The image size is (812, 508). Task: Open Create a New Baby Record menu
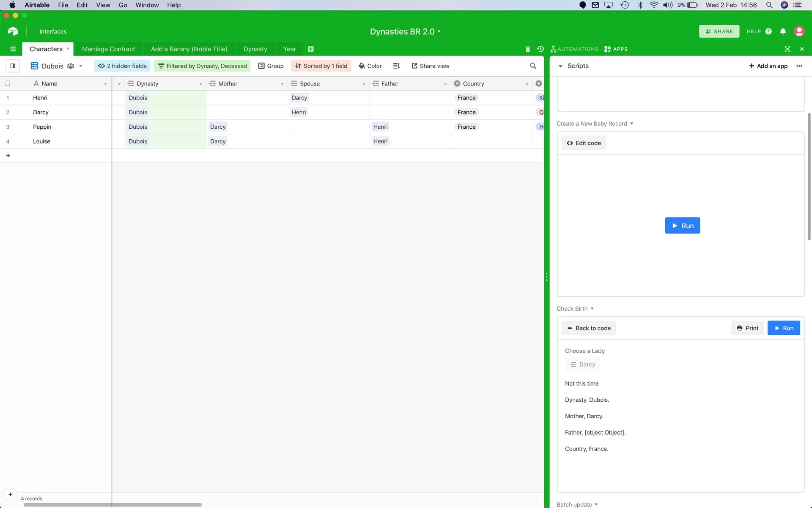pyautogui.click(x=595, y=124)
